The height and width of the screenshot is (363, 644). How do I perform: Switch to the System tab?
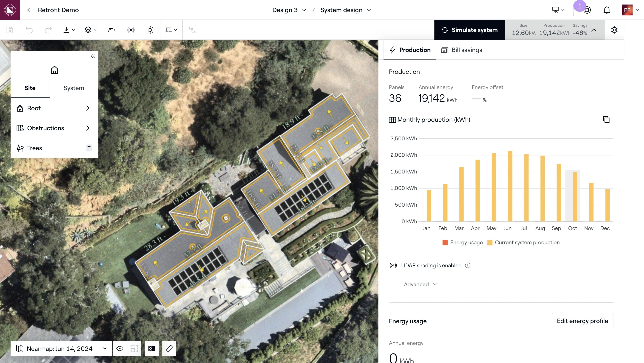coord(74,88)
